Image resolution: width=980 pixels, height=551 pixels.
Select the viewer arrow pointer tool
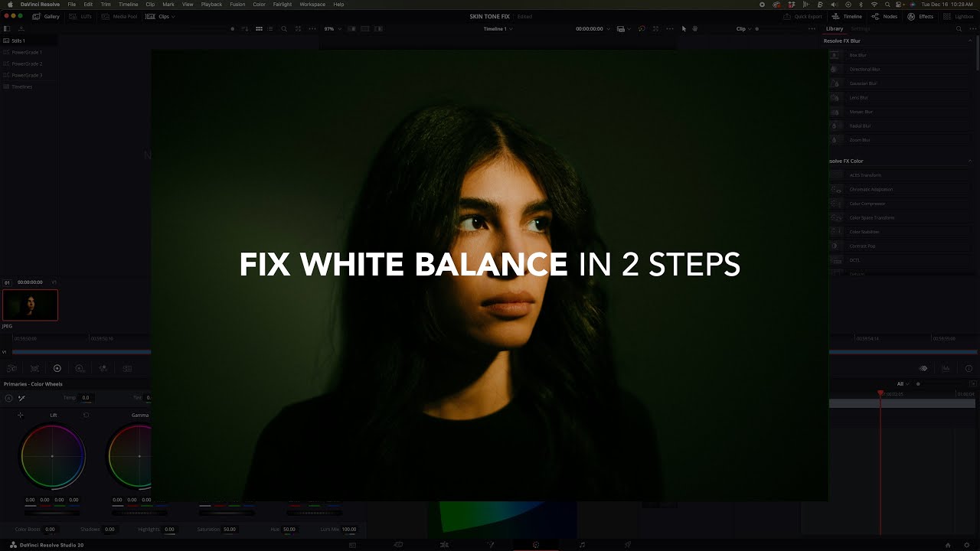pyautogui.click(x=682, y=28)
